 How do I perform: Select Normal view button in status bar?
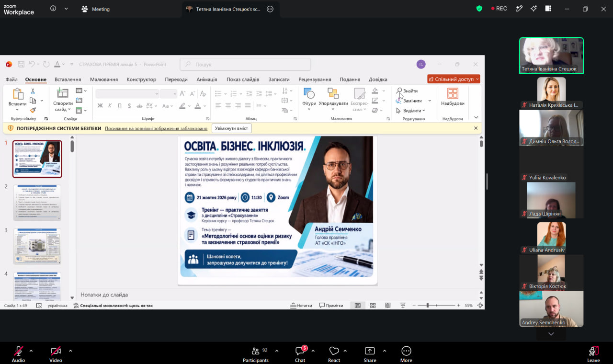[x=357, y=305]
